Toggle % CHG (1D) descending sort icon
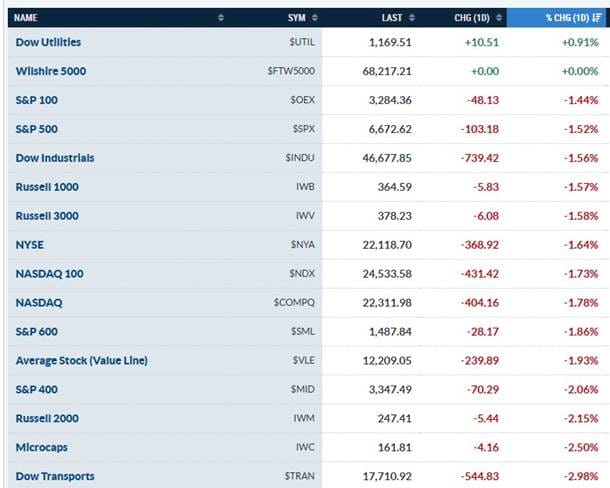Image resolution: width=610 pixels, height=488 pixels. click(597, 18)
